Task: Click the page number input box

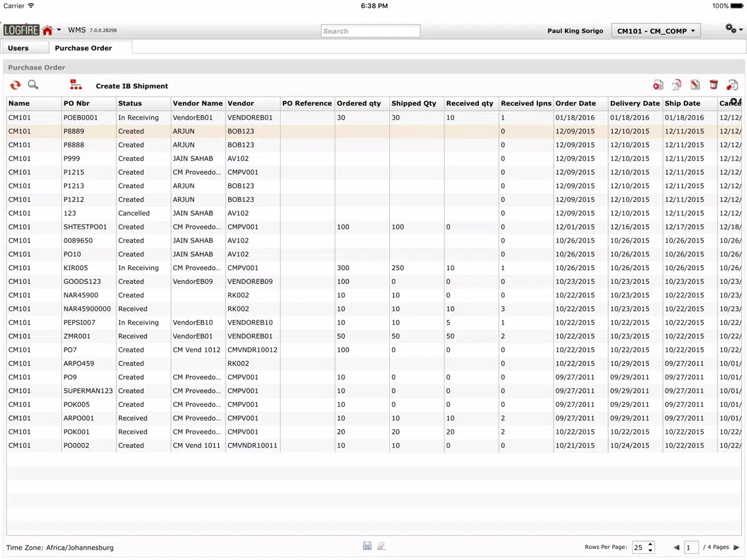Action: [x=691, y=548]
